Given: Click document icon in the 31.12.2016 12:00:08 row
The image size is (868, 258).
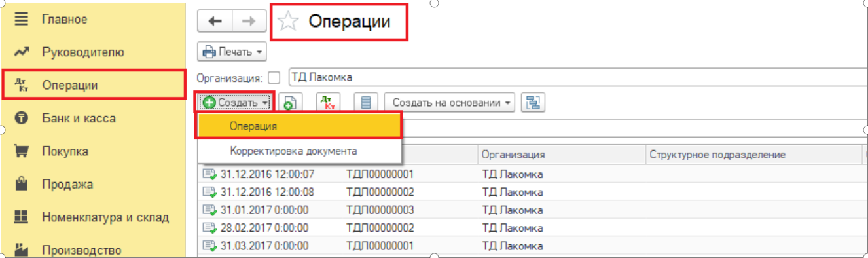Looking at the screenshot, I should point(209,193).
